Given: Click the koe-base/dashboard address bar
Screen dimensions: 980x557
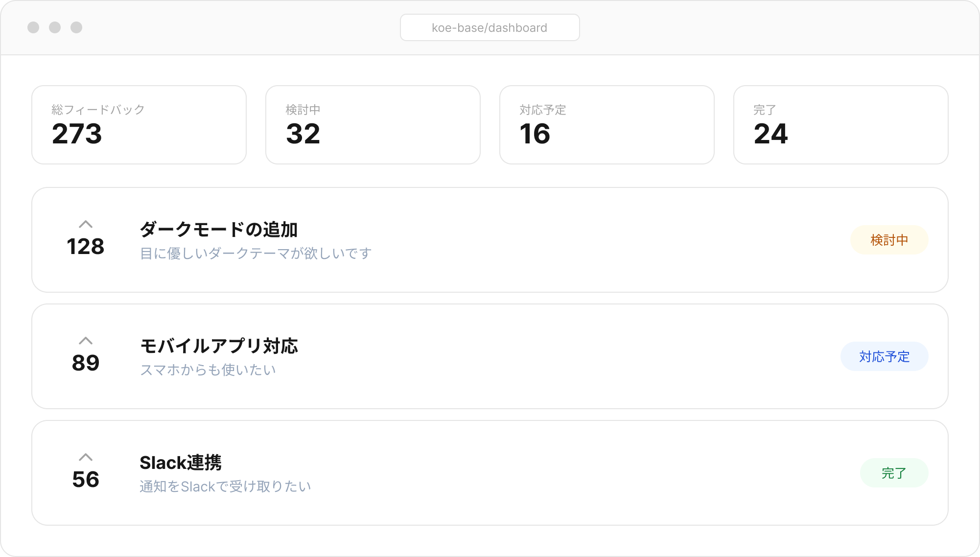Looking at the screenshot, I should point(490,27).
